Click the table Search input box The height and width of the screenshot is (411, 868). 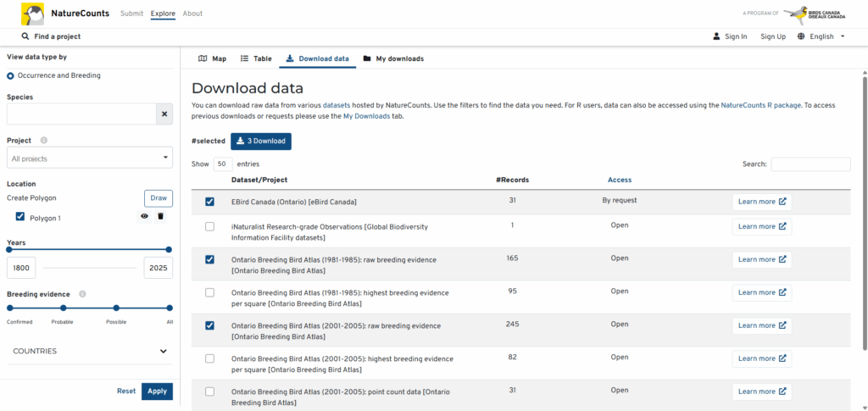810,164
